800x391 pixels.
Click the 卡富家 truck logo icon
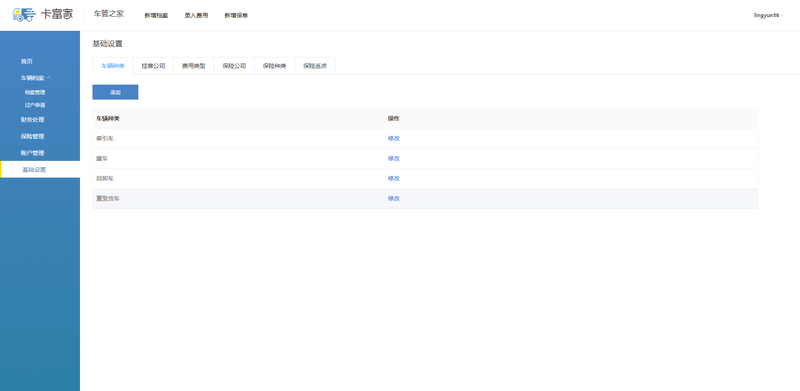pos(24,14)
